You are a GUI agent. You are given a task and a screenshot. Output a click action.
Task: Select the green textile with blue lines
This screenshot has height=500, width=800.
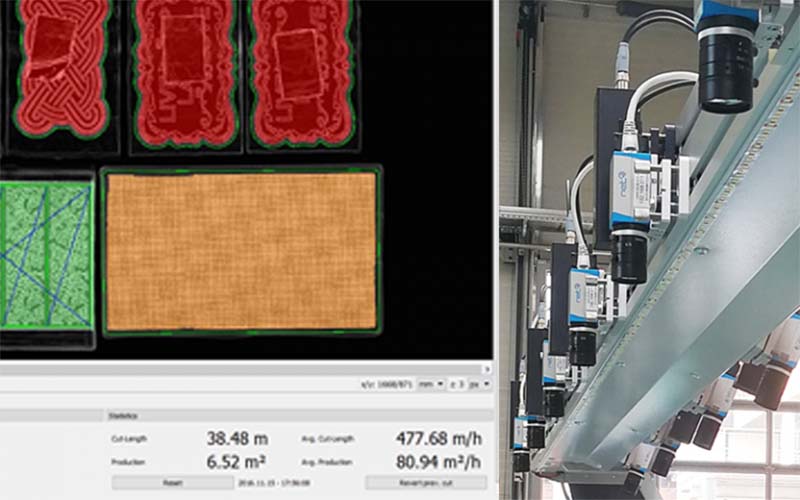(46, 254)
